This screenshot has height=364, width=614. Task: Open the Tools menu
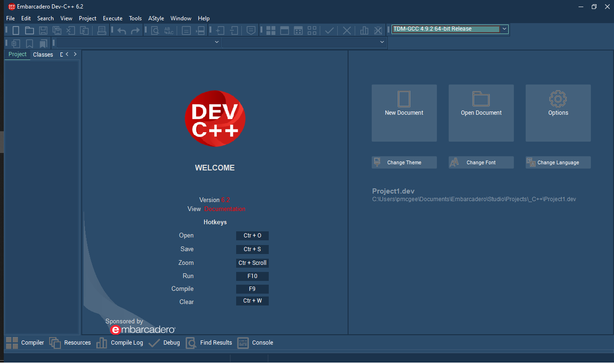pyautogui.click(x=135, y=18)
